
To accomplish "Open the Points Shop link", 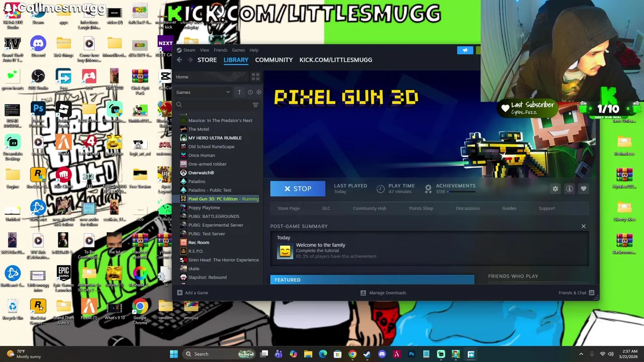I will click(x=421, y=208).
